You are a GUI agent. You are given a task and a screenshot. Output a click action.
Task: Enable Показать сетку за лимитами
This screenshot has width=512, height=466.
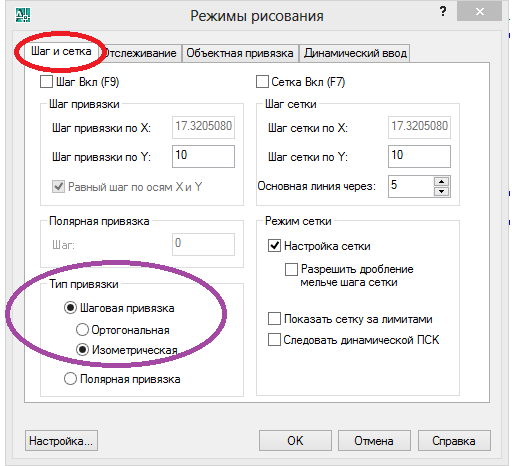click(274, 319)
